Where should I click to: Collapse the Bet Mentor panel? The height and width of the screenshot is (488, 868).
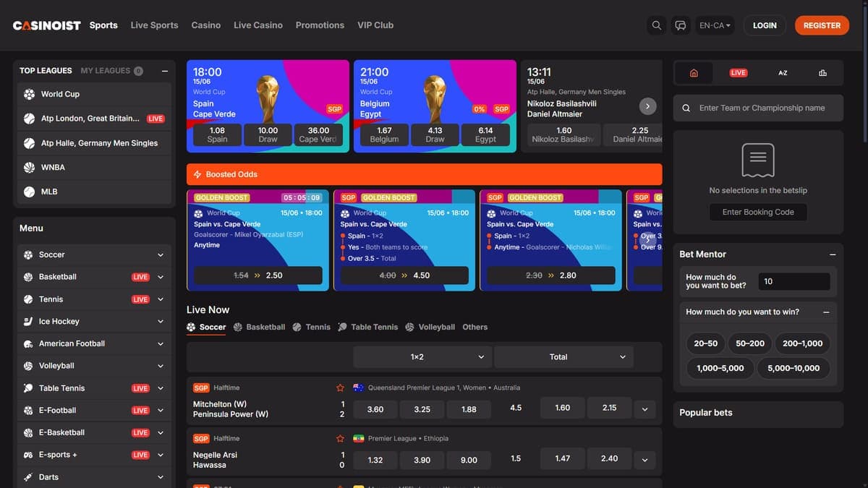[833, 254]
